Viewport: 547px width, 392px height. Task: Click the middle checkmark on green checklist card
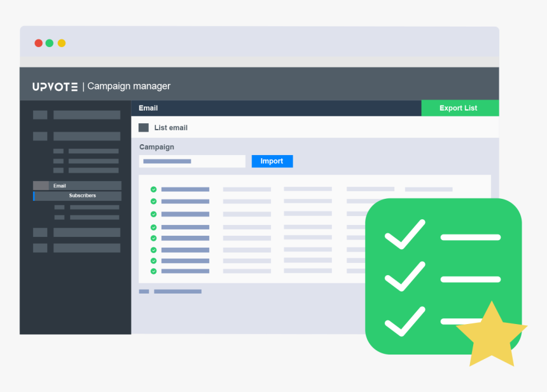pos(405,276)
